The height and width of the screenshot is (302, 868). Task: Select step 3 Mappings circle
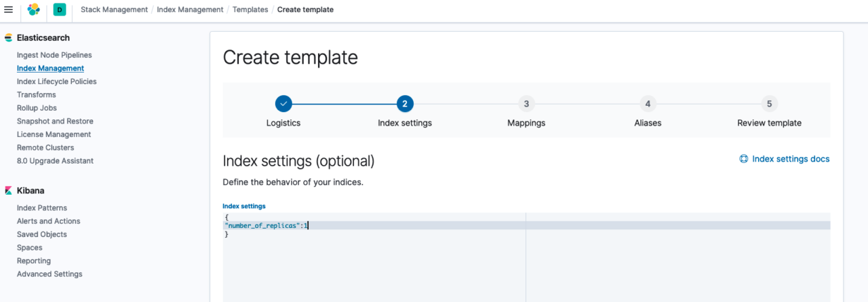tap(526, 104)
